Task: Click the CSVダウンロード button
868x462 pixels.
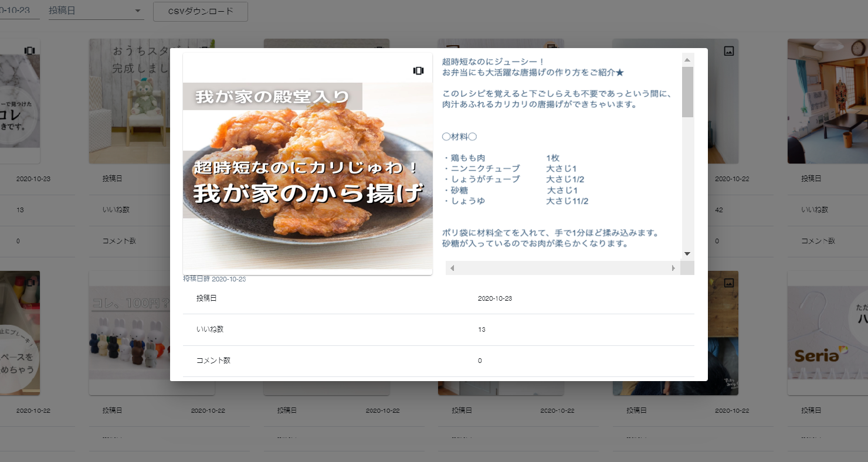Action: coord(200,11)
